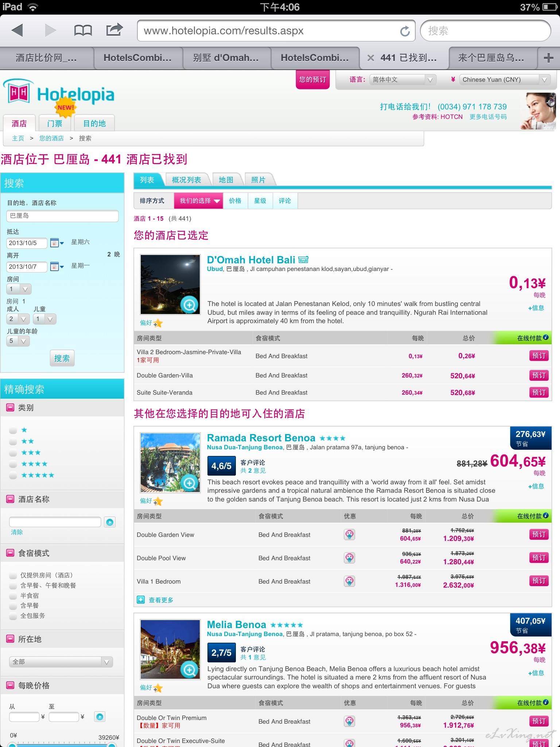Click online payment info icon on D'Omah
This screenshot has width=560, height=747.
[x=546, y=338]
